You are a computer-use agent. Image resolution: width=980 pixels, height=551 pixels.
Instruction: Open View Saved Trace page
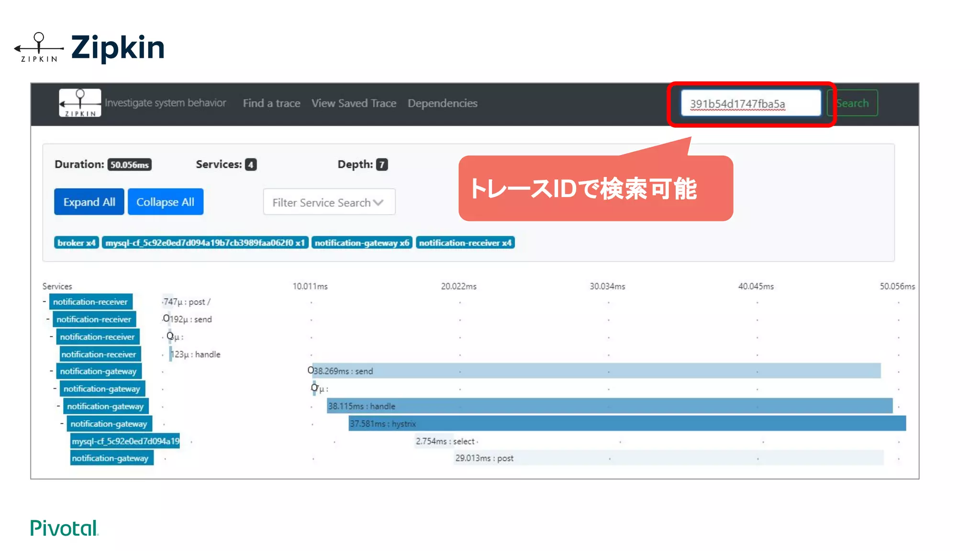pyautogui.click(x=354, y=103)
